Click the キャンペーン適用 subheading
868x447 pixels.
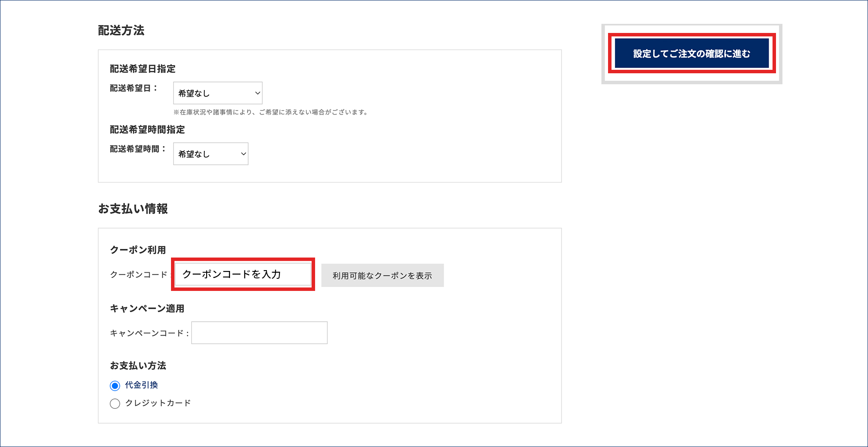(147, 308)
